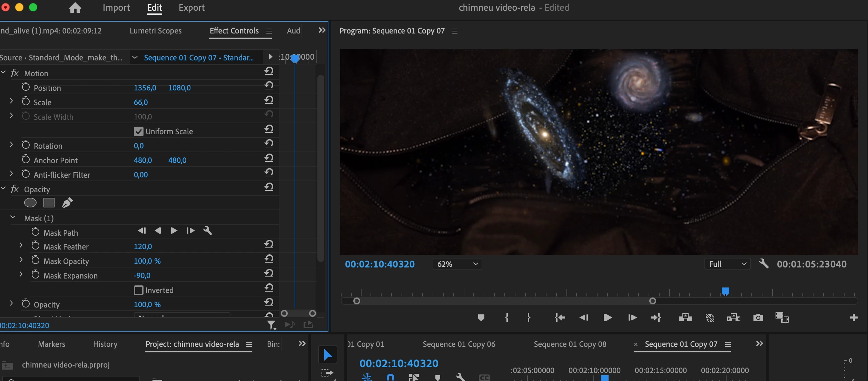The height and width of the screenshot is (381, 868).
Task: Open the Sequence 01 Copy 06 tab
Action: 459,344
